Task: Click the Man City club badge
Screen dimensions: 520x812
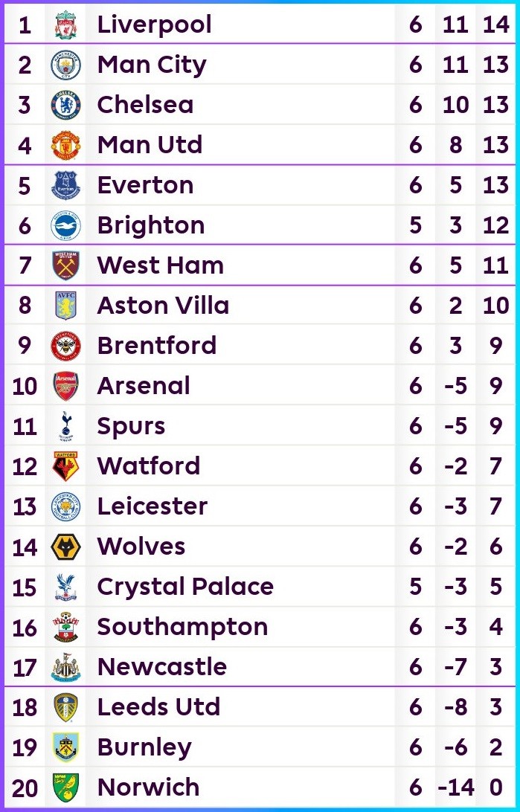Action: coord(65,65)
